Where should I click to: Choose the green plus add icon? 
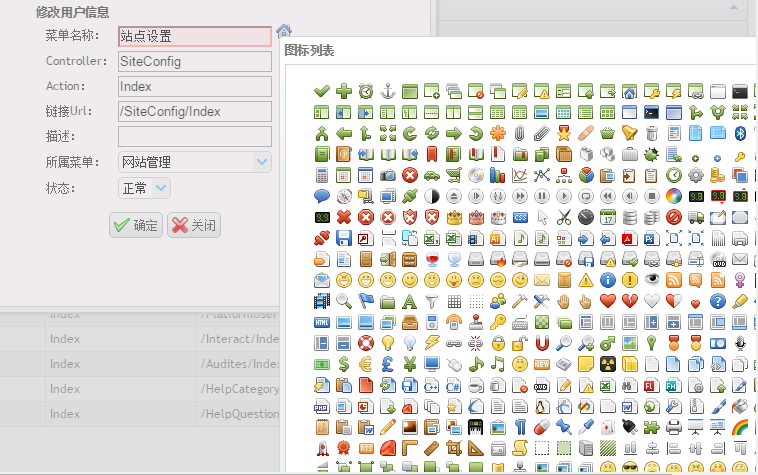click(344, 91)
